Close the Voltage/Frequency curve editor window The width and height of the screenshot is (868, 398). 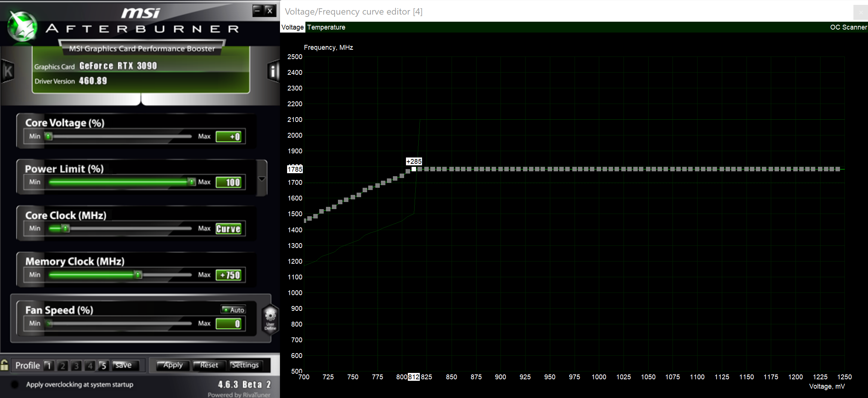861,12
